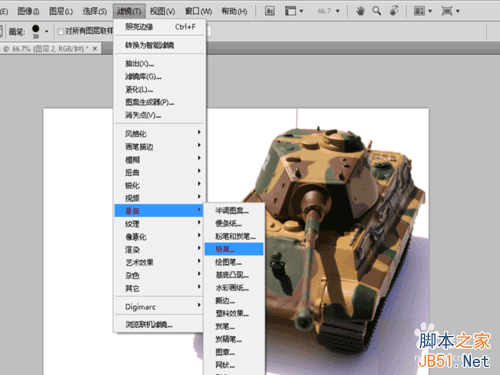Viewport: 500px width, 375px height.
Task: Select 半调图案... sketch filter
Action: pyautogui.click(x=234, y=211)
